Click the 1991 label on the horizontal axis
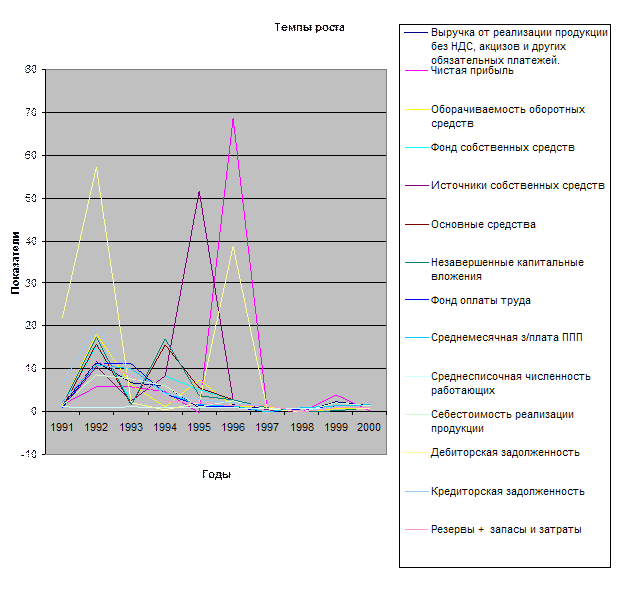 point(62,425)
